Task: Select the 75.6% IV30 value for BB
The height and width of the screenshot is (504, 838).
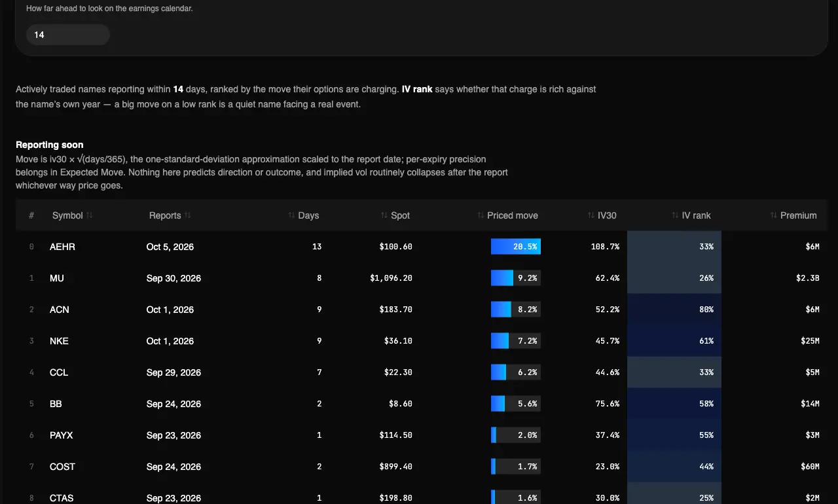Action: (x=608, y=404)
